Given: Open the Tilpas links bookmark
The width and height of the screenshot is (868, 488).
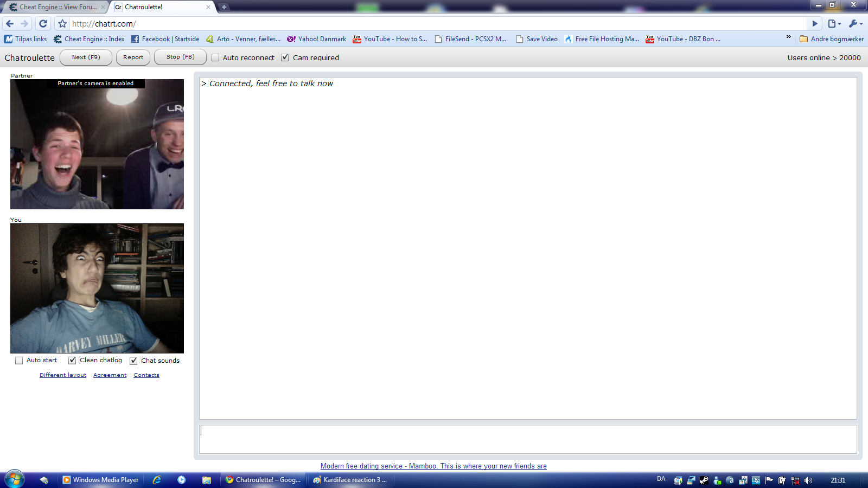Looking at the screenshot, I should 25,39.
